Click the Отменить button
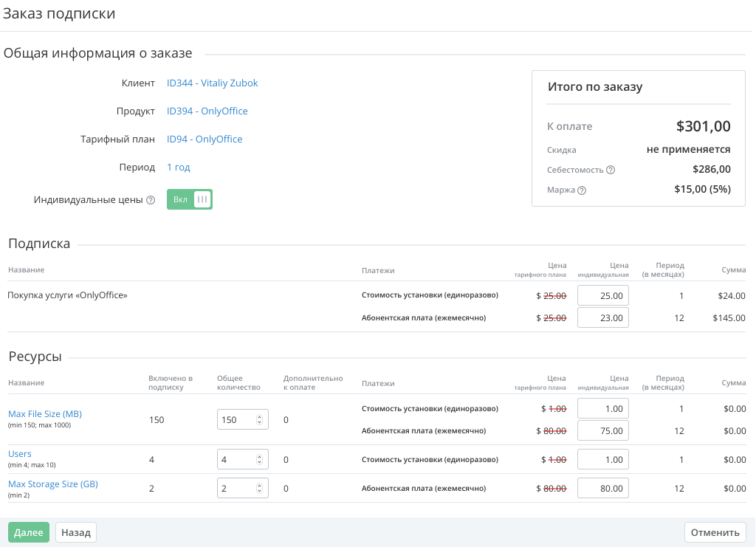The width and height of the screenshot is (756, 547). [715, 532]
